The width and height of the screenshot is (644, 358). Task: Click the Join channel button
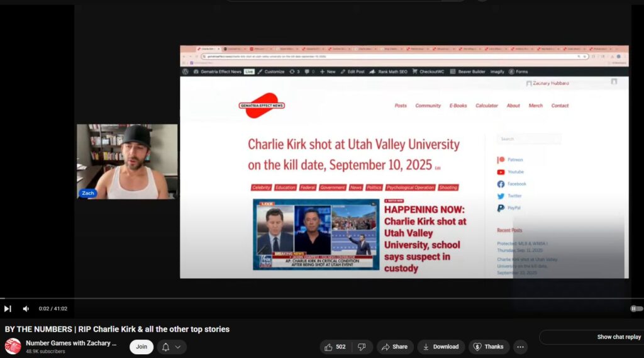coord(142,347)
